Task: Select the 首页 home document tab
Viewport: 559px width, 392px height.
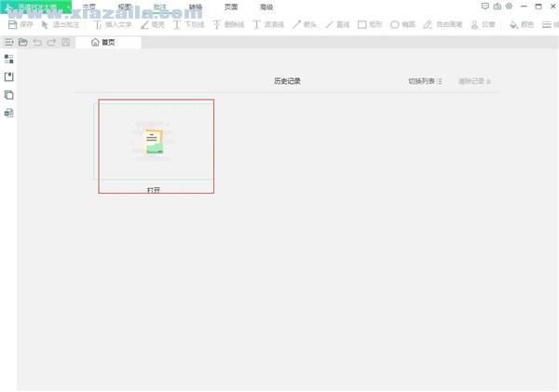Action: pyautogui.click(x=108, y=43)
